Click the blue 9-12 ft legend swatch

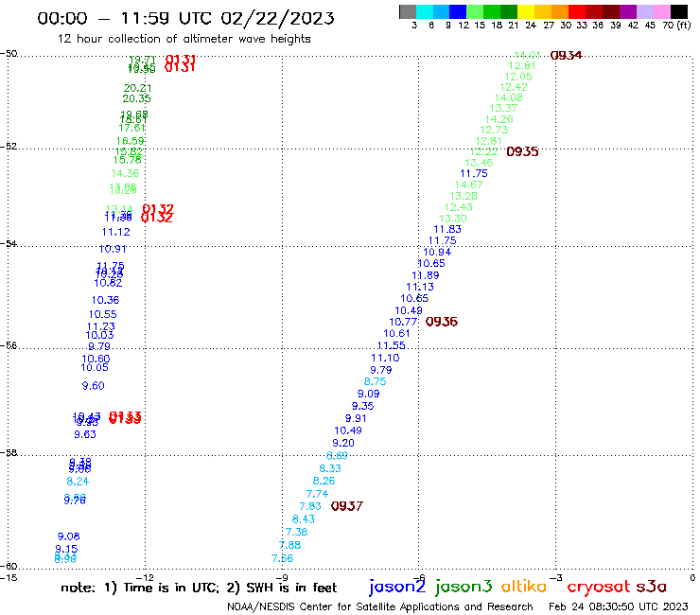pos(458,11)
